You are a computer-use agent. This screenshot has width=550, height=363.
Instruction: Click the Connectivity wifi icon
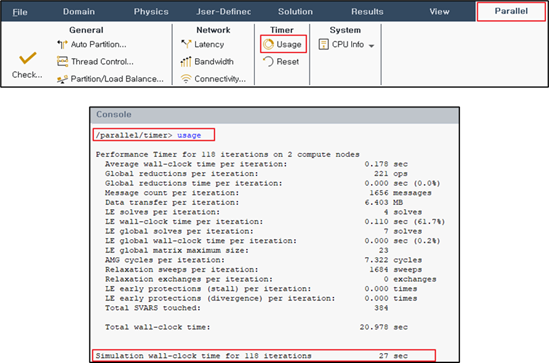pos(186,79)
